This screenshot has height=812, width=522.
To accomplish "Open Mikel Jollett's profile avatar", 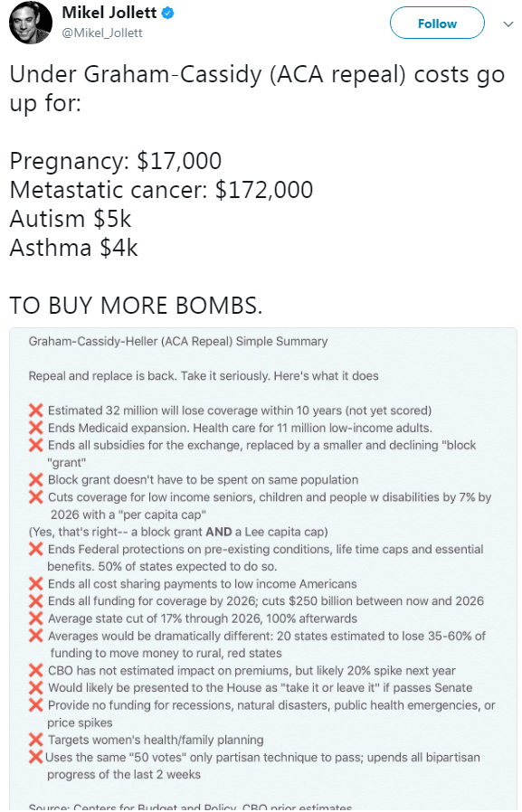I will [x=31, y=23].
